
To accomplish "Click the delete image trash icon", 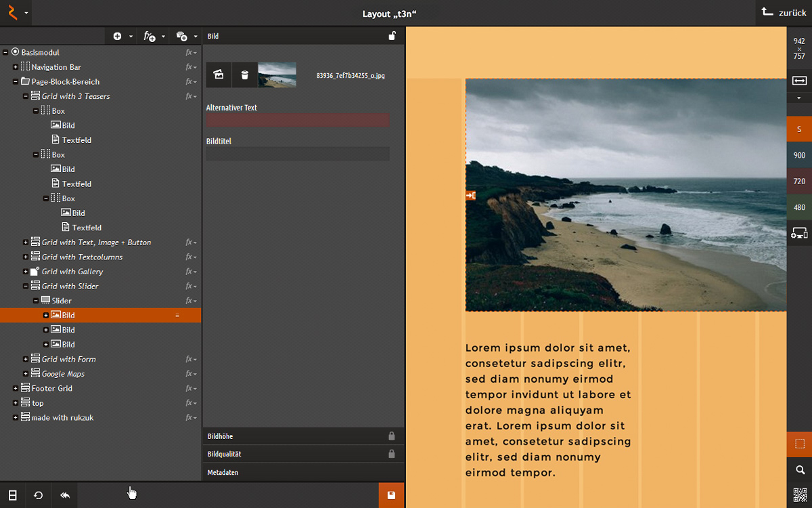I will 245,75.
